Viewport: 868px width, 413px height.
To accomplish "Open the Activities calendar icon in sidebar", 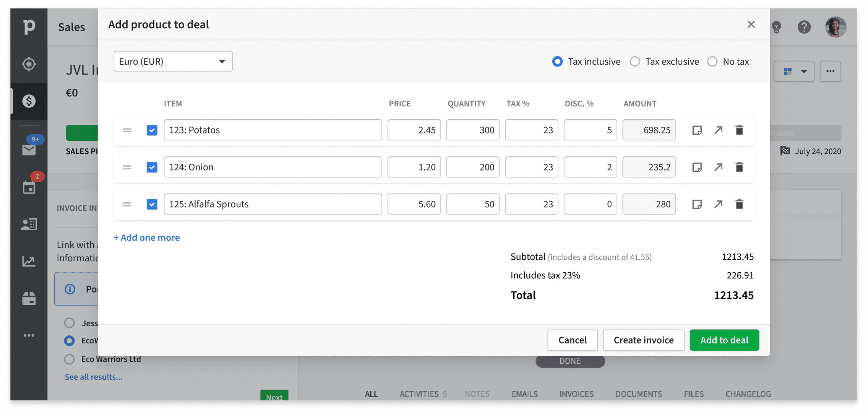I will coord(29,187).
